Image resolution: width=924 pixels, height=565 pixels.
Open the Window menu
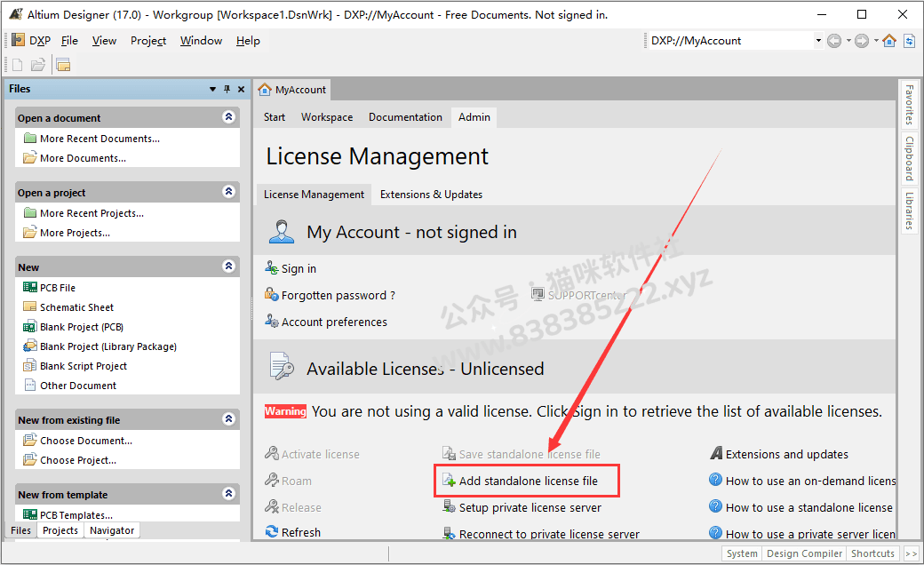click(x=201, y=41)
